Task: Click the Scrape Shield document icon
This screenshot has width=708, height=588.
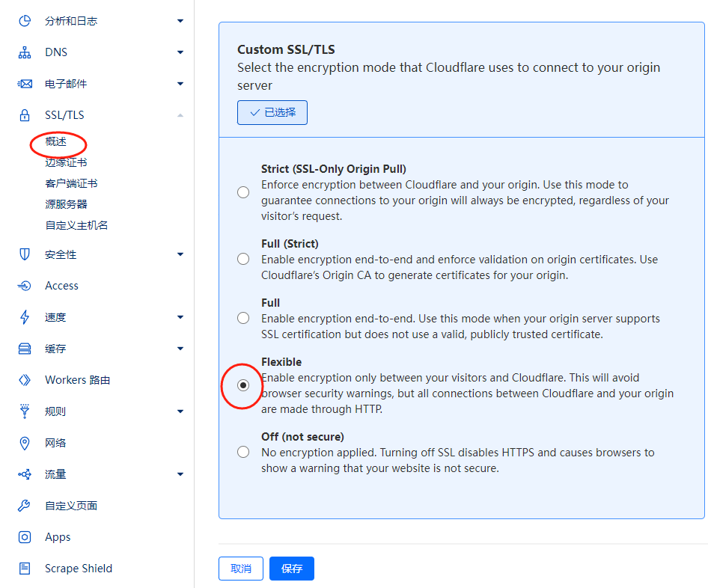Action: [x=25, y=568]
